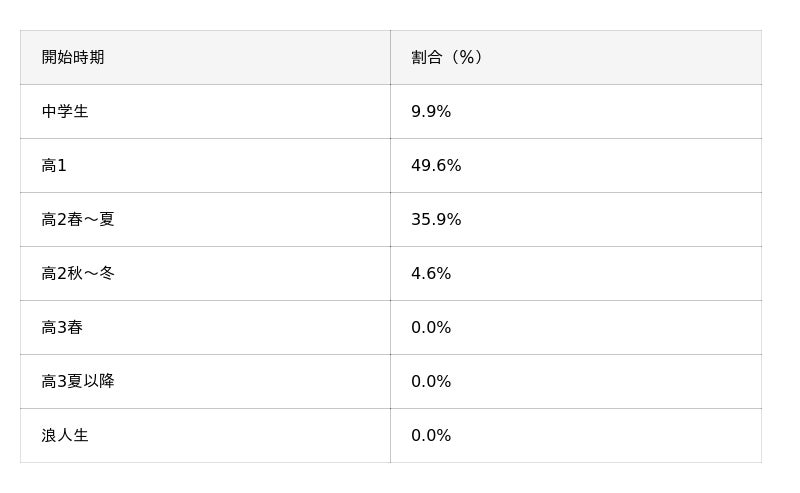Select the 高2春〜夏 cell
The width and height of the screenshot is (800, 493).
(x=78, y=220)
